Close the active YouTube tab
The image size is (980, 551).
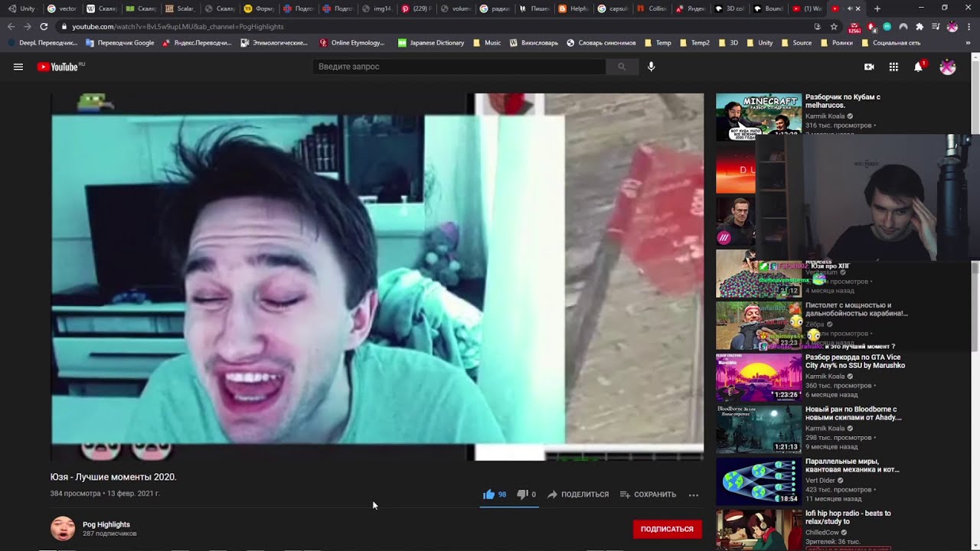coord(857,8)
